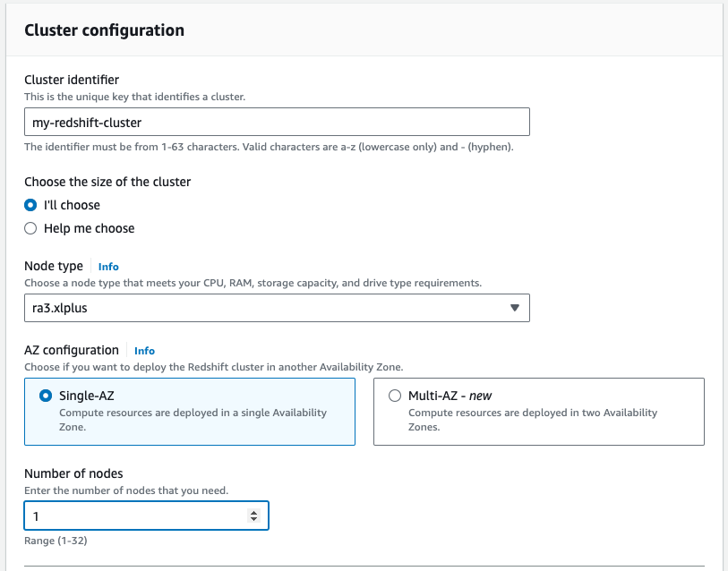Click the Single-AZ card description text
The height and width of the screenshot is (571, 728).
[193, 420]
